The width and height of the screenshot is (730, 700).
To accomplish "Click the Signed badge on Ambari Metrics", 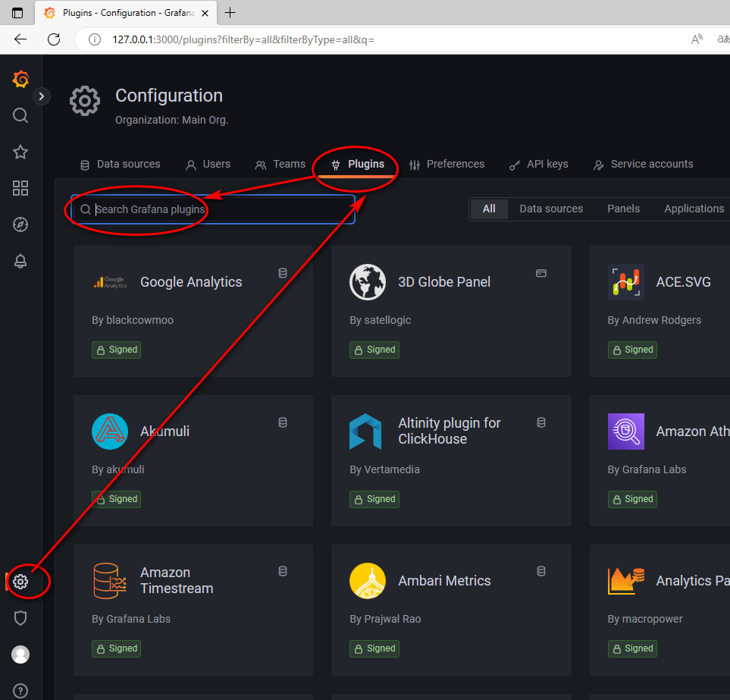I will 374,648.
